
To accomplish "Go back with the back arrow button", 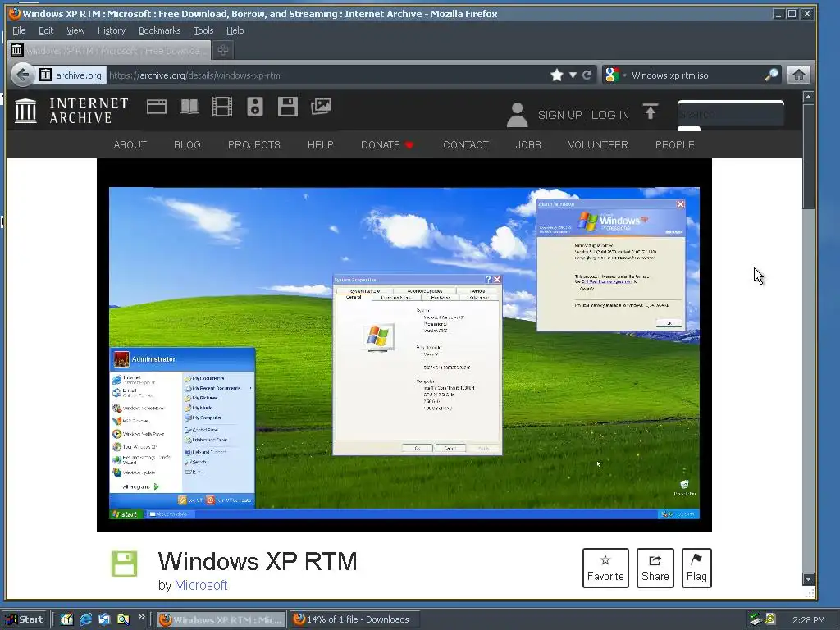I will click(x=22, y=75).
